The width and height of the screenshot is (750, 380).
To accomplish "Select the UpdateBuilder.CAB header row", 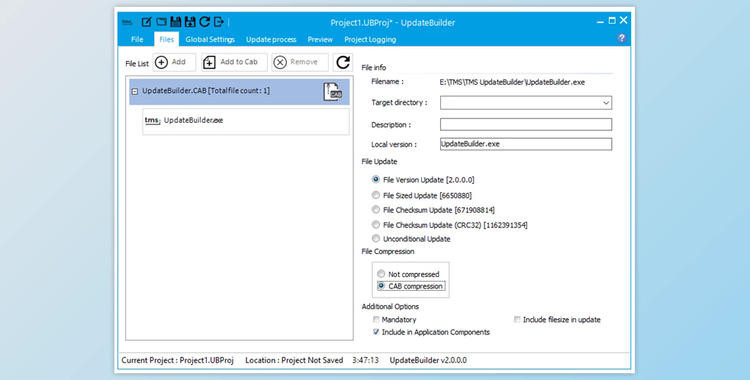I will point(239,91).
